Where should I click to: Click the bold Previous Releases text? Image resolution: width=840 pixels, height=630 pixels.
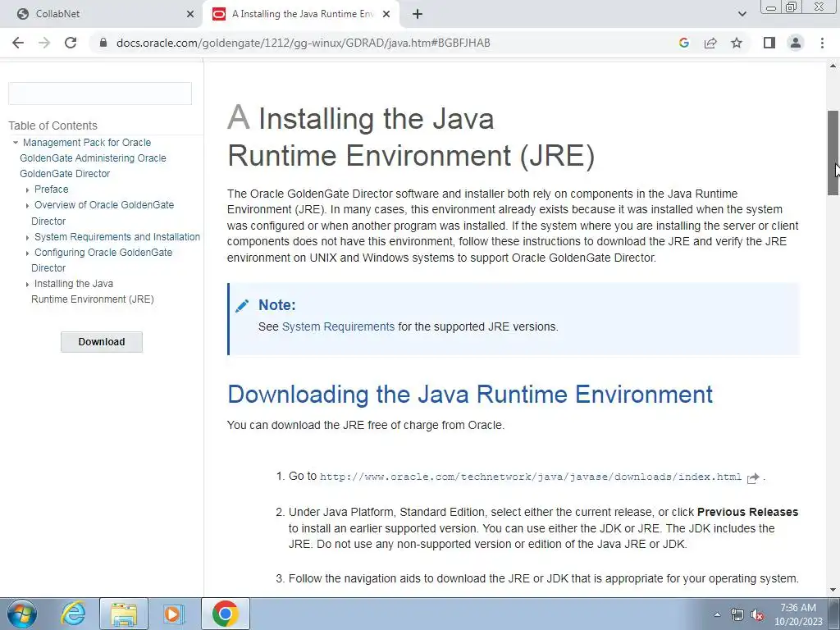[747, 512]
